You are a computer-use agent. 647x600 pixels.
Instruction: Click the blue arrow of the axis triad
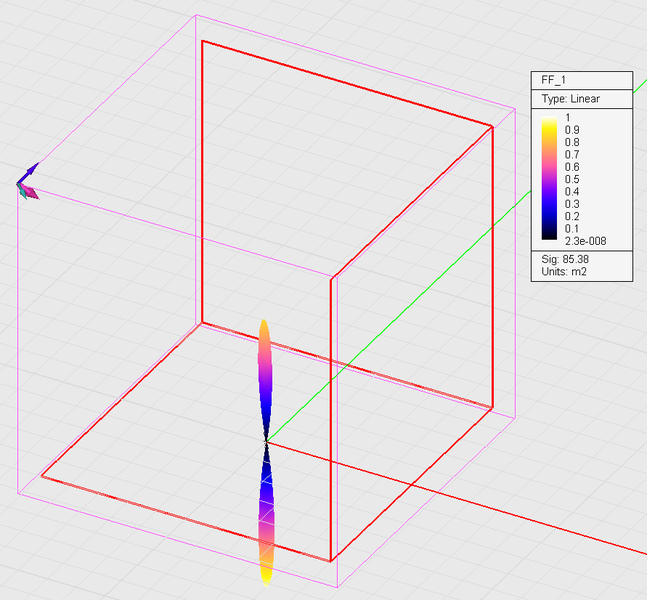pos(31,171)
